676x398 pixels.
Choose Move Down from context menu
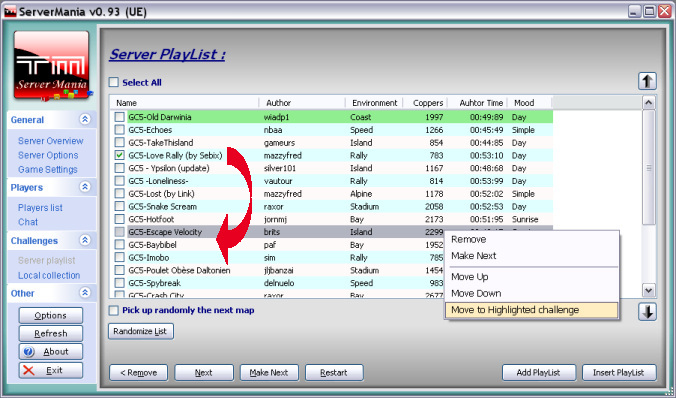coord(532,293)
